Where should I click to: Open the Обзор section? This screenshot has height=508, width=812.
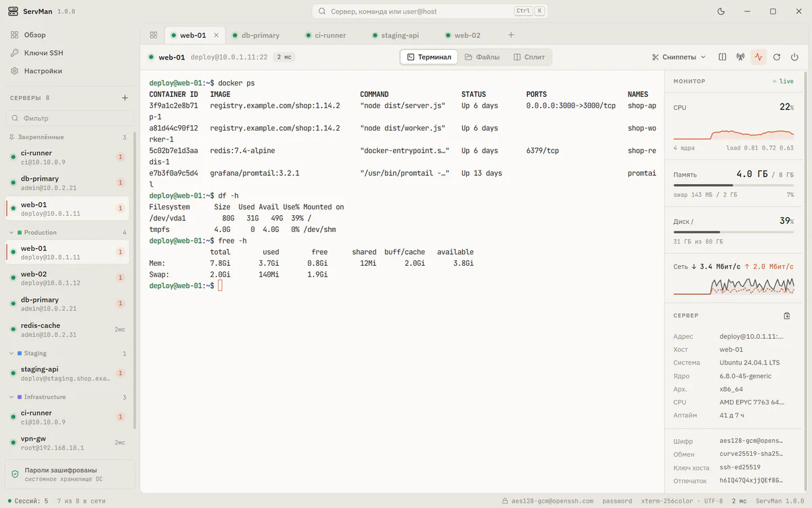[35, 35]
